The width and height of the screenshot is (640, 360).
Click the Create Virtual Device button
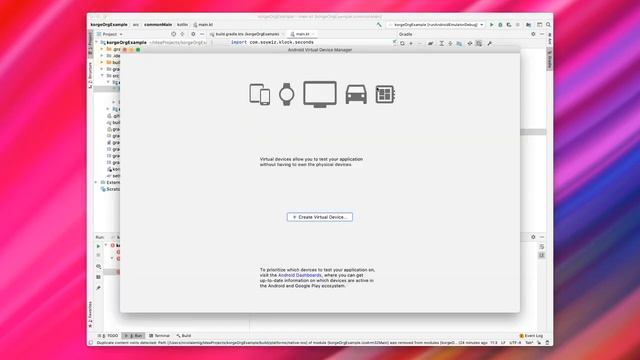[320, 217]
